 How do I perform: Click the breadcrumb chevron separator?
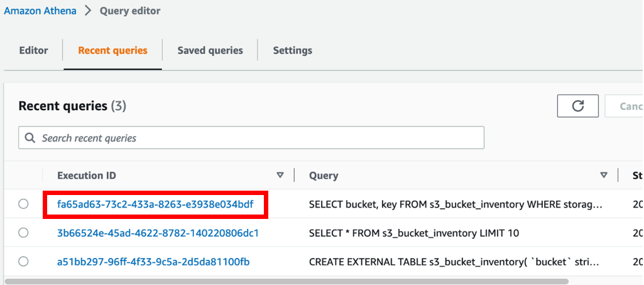tap(88, 11)
